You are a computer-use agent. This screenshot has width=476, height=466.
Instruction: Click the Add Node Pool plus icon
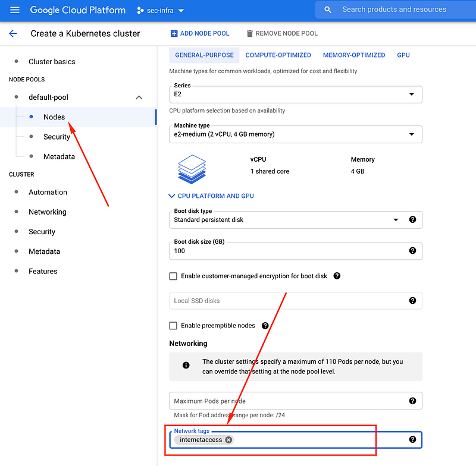click(174, 34)
